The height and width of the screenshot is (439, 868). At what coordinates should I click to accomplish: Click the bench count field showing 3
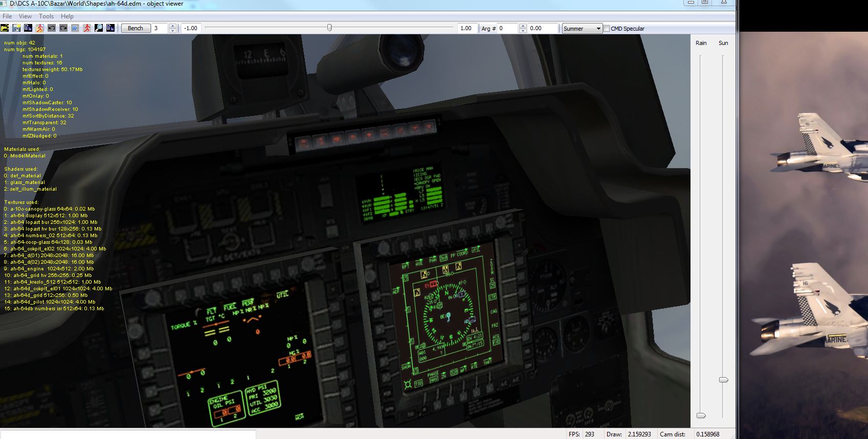160,28
